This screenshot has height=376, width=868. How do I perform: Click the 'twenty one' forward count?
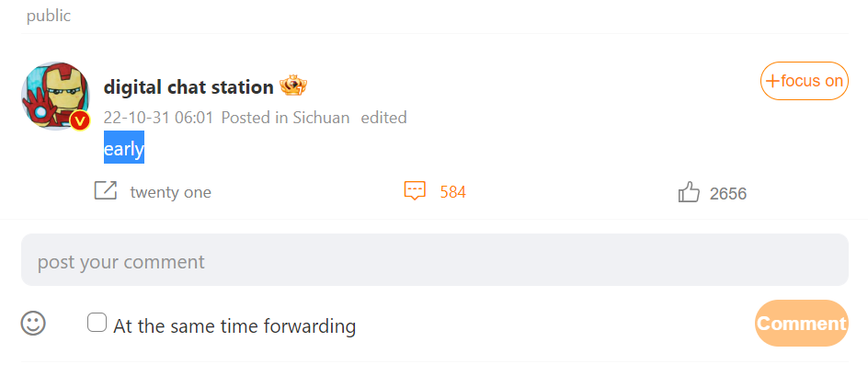click(170, 192)
